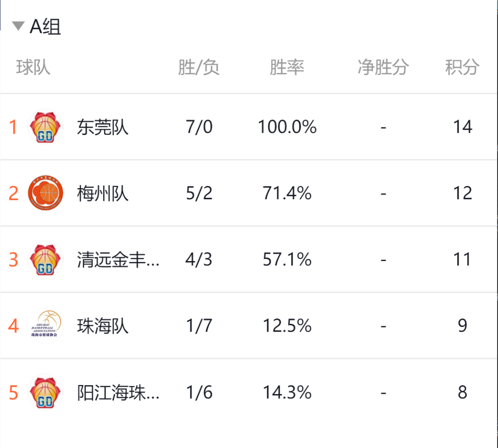498x448 pixels.
Task: Click the 阳江海珠 GD team logo
Action: pos(45,392)
